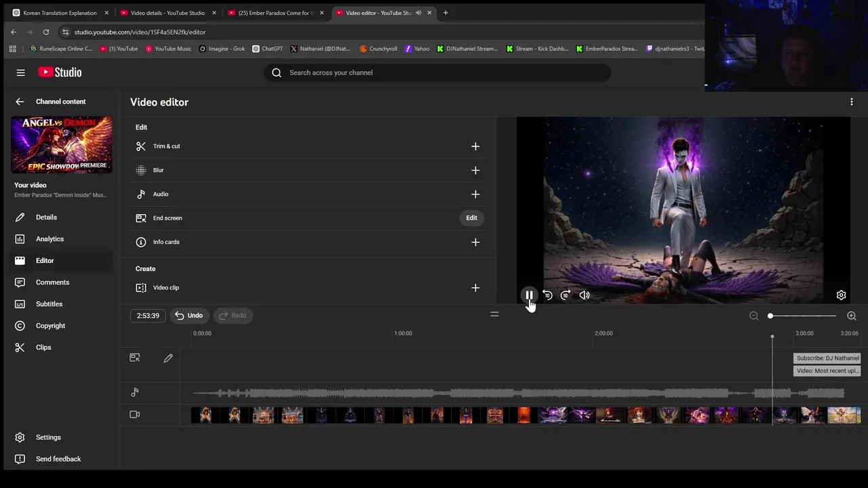Screen dimensions: 868x488
Task: Click the YouTube Studio logo
Action: (60, 73)
